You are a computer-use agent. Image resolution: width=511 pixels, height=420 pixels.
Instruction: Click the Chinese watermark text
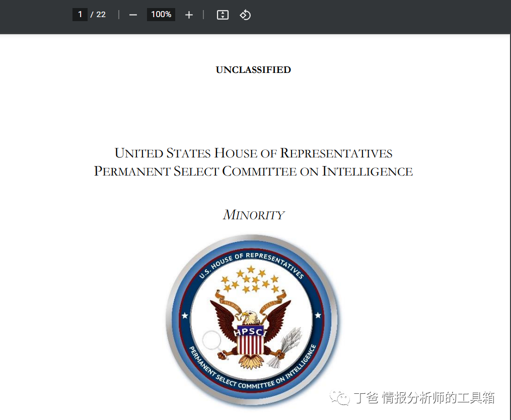point(424,398)
